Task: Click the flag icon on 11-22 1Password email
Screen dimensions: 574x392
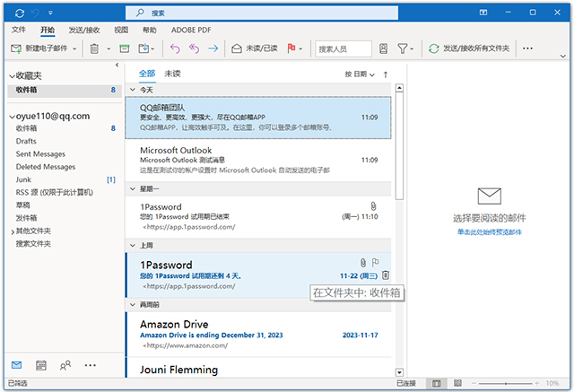Action: pos(375,262)
